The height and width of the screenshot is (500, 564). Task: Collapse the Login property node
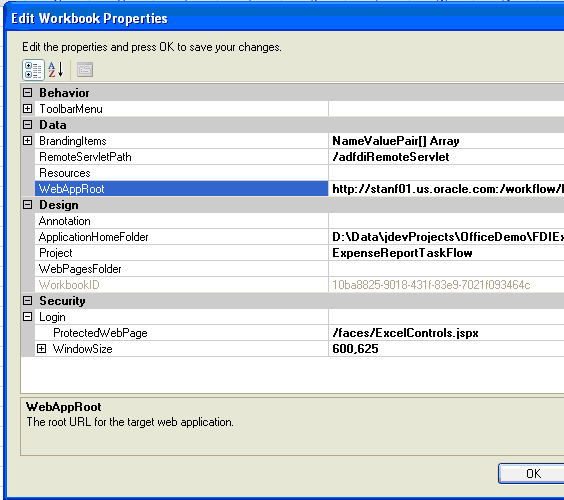[x=27, y=317]
